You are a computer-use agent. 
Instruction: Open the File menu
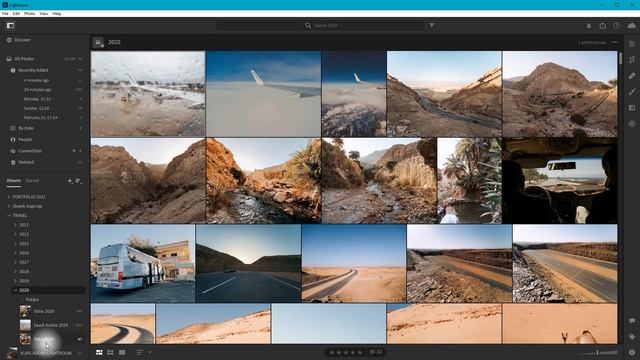5,13
